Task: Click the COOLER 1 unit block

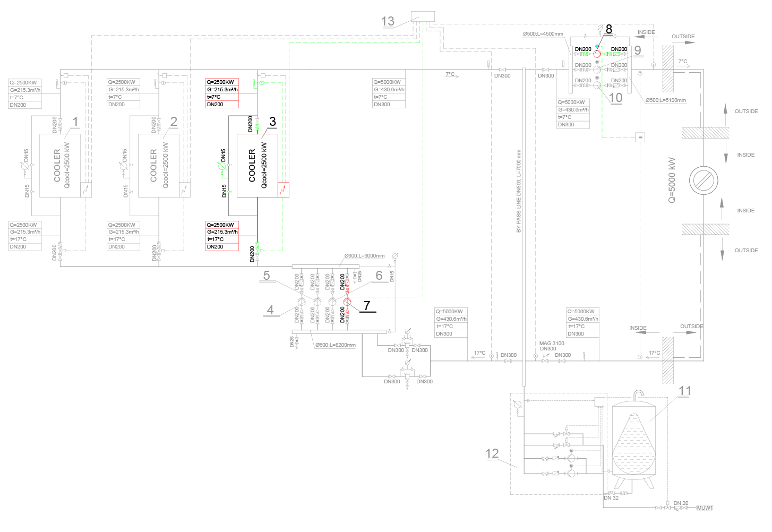Action: tap(59, 165)
